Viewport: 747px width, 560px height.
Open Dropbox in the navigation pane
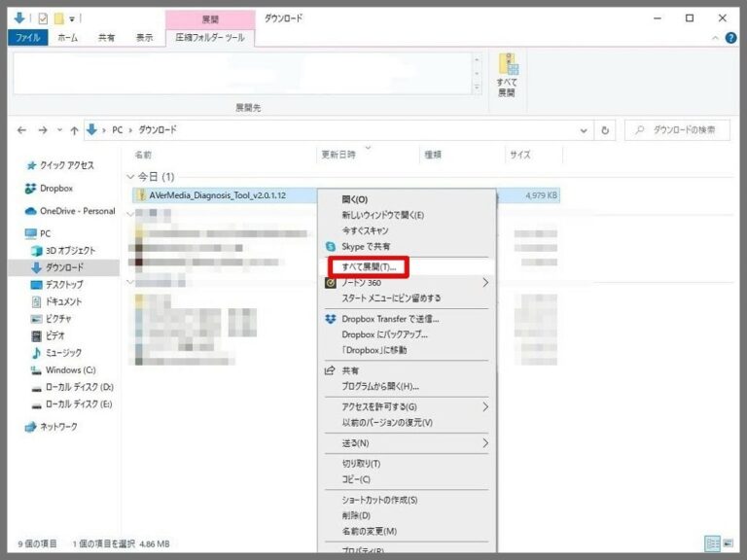(55, 189)
